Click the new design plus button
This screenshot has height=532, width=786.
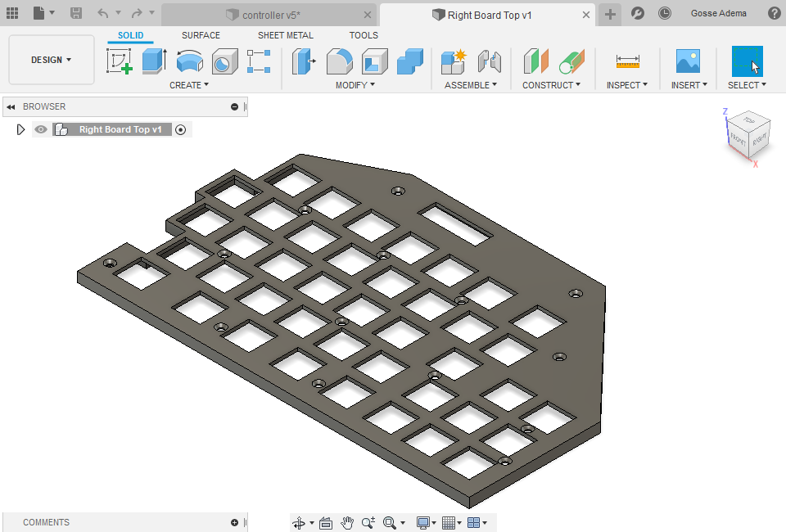(x=610, y=14)
